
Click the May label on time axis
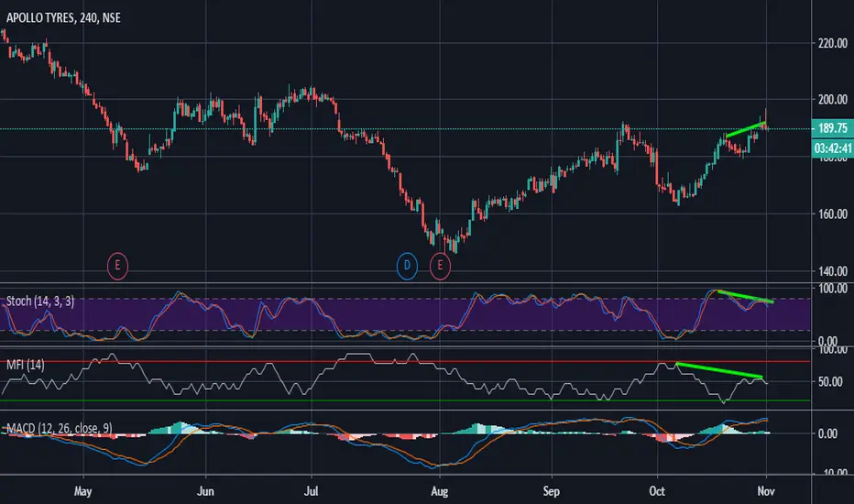[x=82, y=491]
